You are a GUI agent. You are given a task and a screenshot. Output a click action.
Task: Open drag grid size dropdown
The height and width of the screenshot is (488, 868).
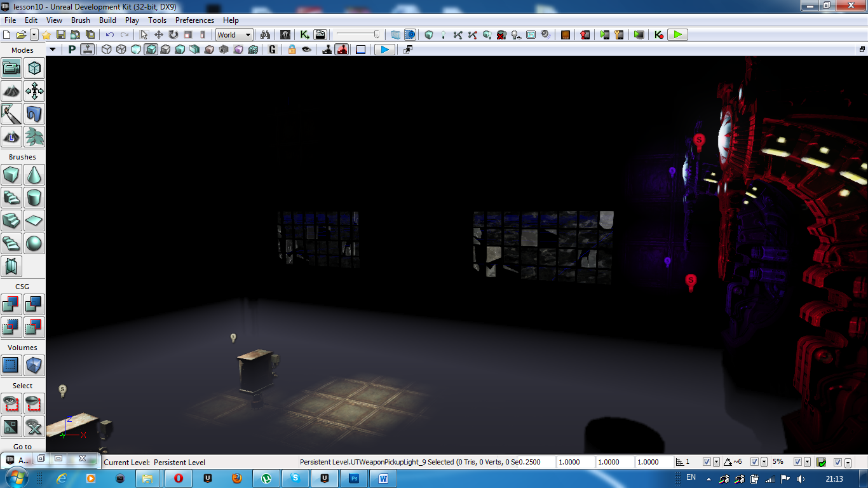717,462
